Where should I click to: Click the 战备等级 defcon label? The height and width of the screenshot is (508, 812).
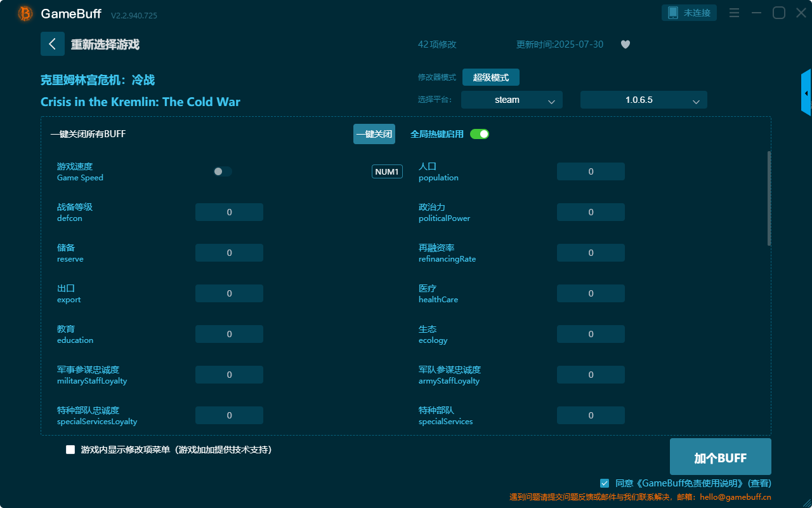pos(75,212)
